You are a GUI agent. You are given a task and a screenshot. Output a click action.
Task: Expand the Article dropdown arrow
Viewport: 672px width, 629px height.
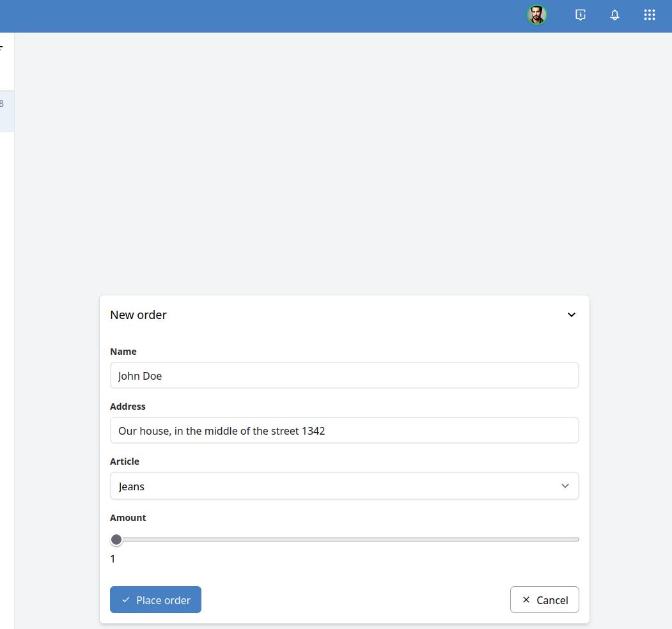565,486
